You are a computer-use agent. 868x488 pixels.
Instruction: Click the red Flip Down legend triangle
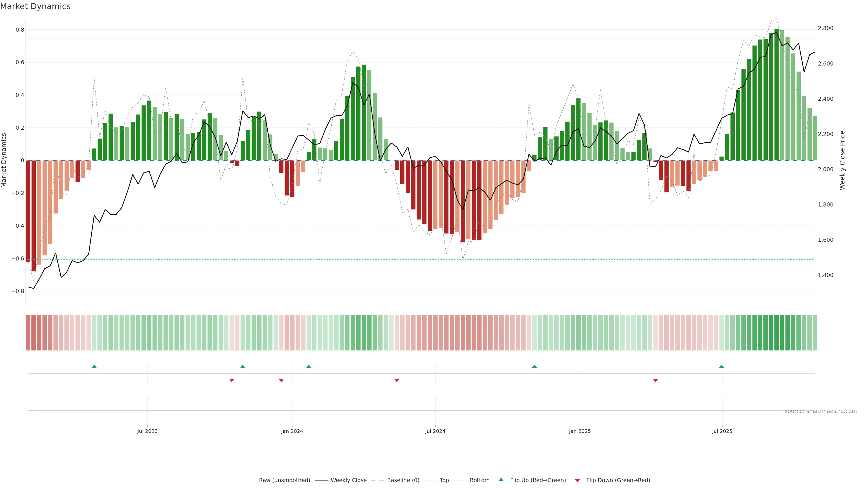pyautogui.click(x=577, y=481)
